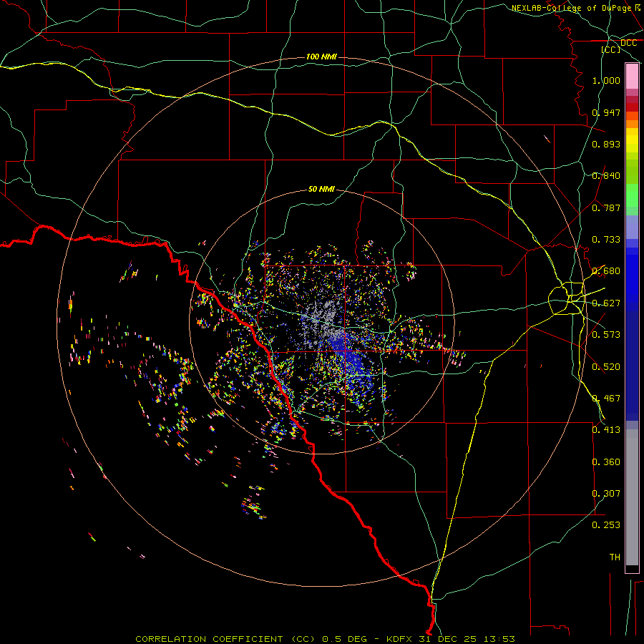Click the 0.413 scale value

click(x=606, y=430)
